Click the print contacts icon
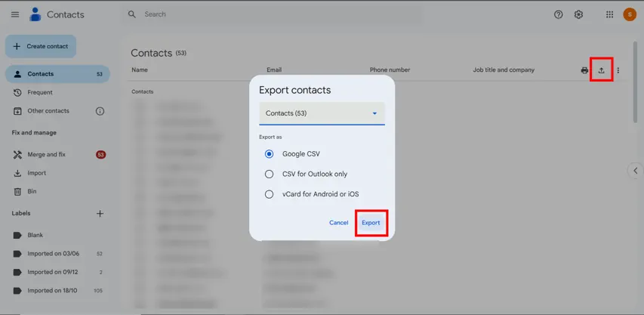This screenshot has width=644, height=315. pyautogui.click(x=584, y=70)
